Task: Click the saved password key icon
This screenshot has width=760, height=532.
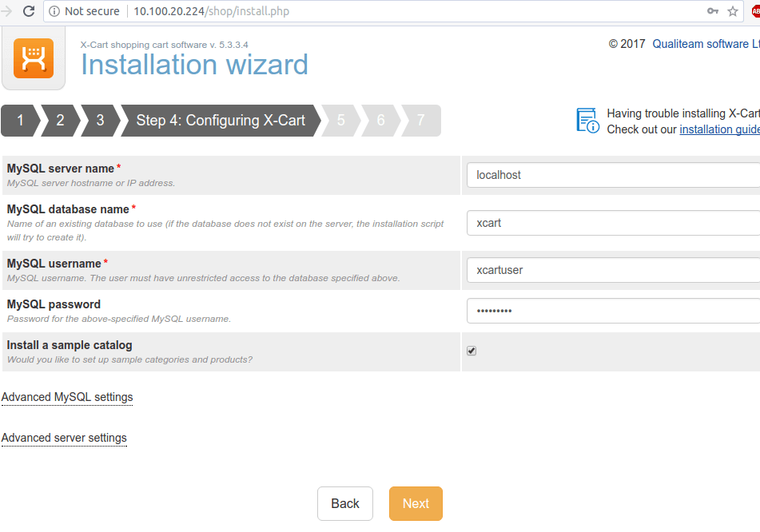Action: pos(713,11)
